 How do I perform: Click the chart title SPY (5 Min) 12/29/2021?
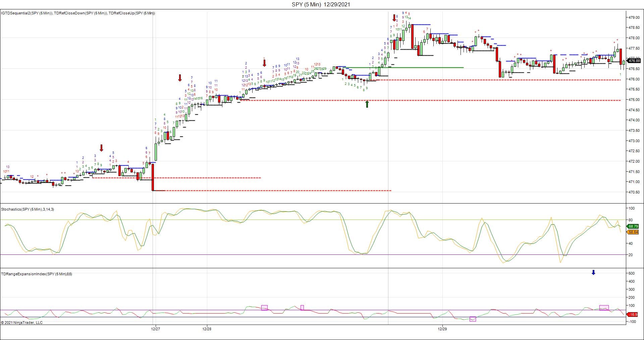321,4
